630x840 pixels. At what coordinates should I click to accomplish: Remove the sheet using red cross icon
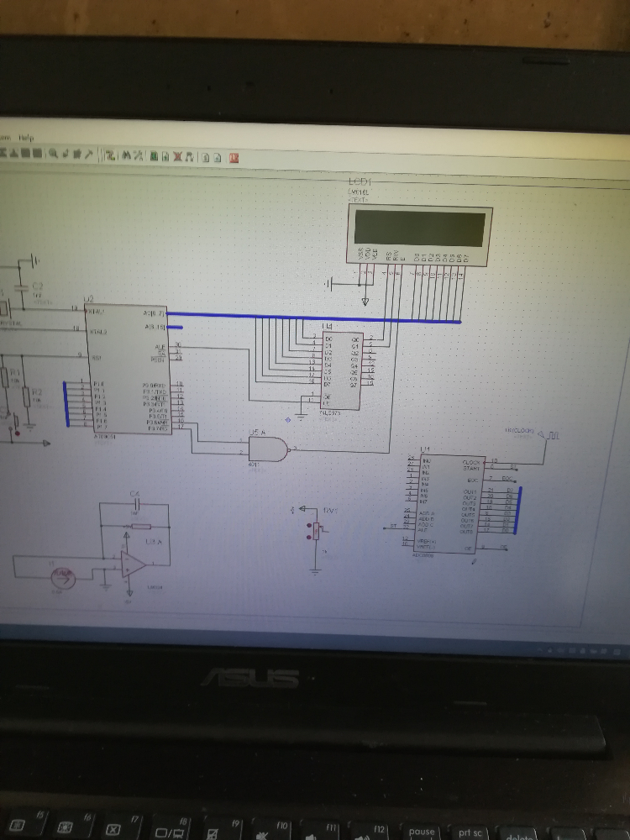click(x=178, y=156)
